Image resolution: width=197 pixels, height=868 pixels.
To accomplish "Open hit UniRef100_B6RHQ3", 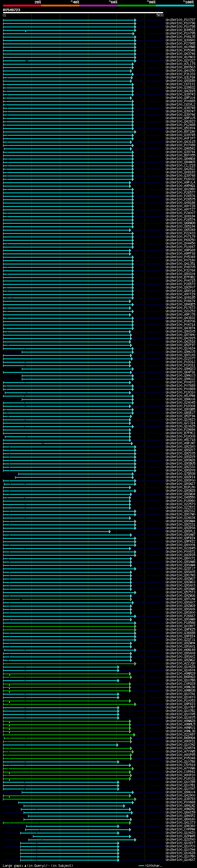I will [x=180, y=676].
